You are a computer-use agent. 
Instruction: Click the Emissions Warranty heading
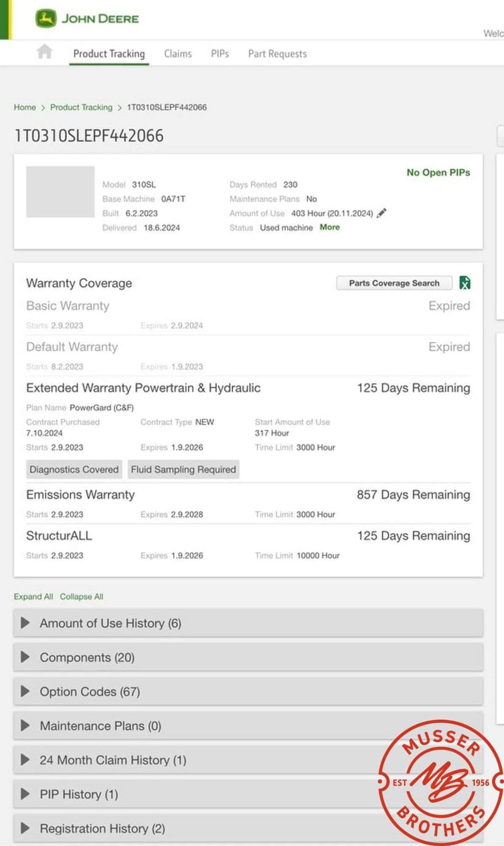80,494
